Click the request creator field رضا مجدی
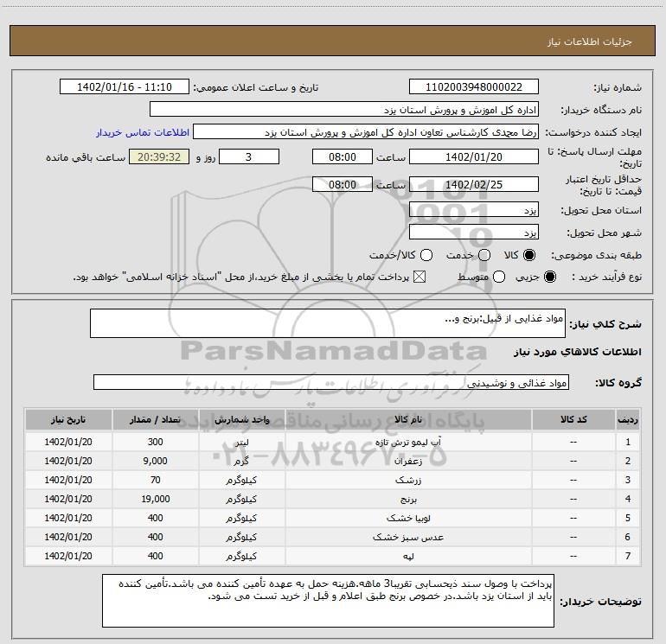 tap(366, 132)
